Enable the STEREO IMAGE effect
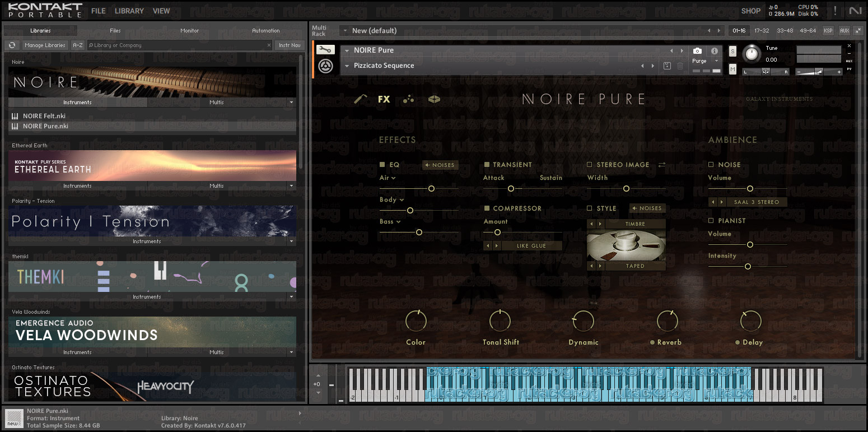 [590, 165]
